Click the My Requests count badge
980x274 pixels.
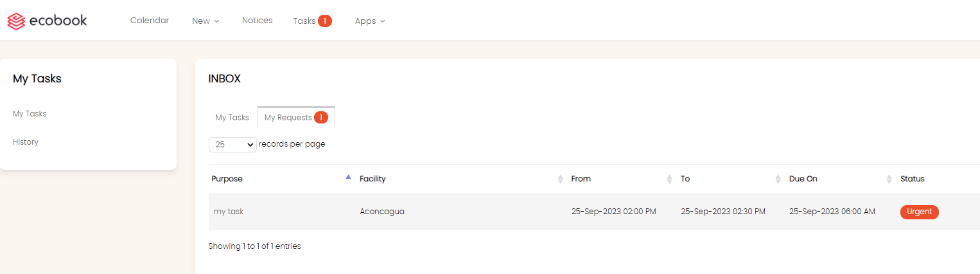point(321,118)
